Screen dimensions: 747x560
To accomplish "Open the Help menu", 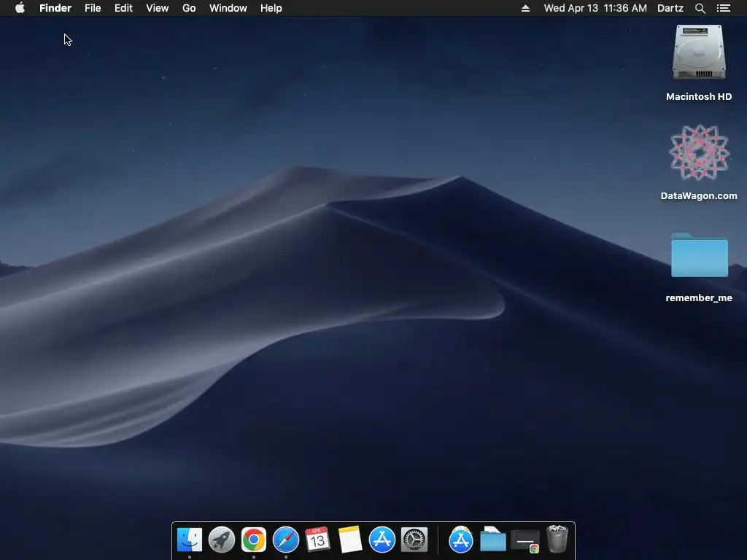I will tap(271, 8).
